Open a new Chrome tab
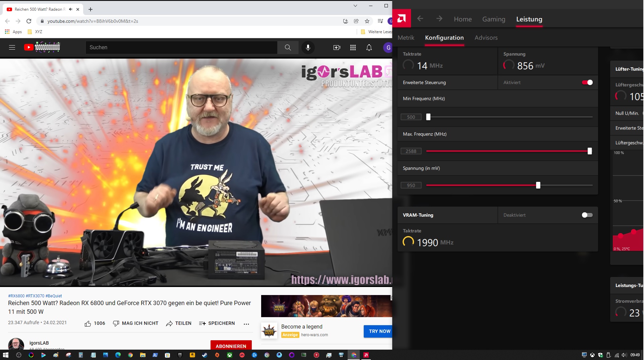Screen dimensions: 644x360 [90, 9]
